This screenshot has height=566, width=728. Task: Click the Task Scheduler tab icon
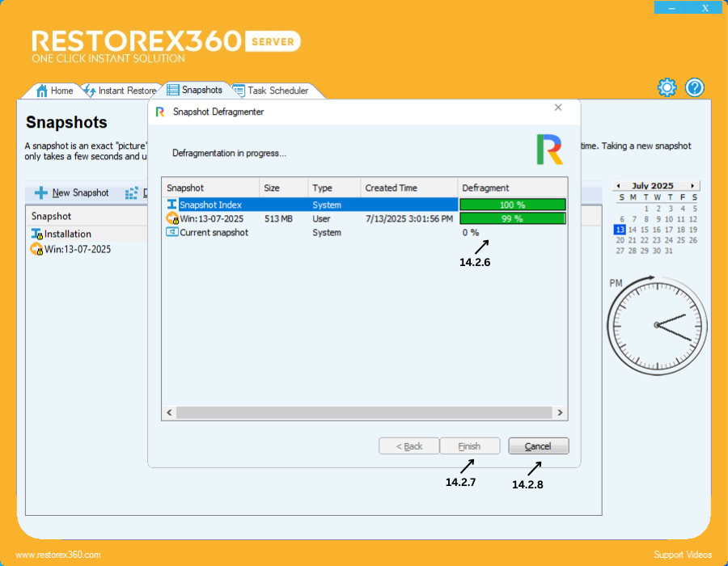coord(239,91)
